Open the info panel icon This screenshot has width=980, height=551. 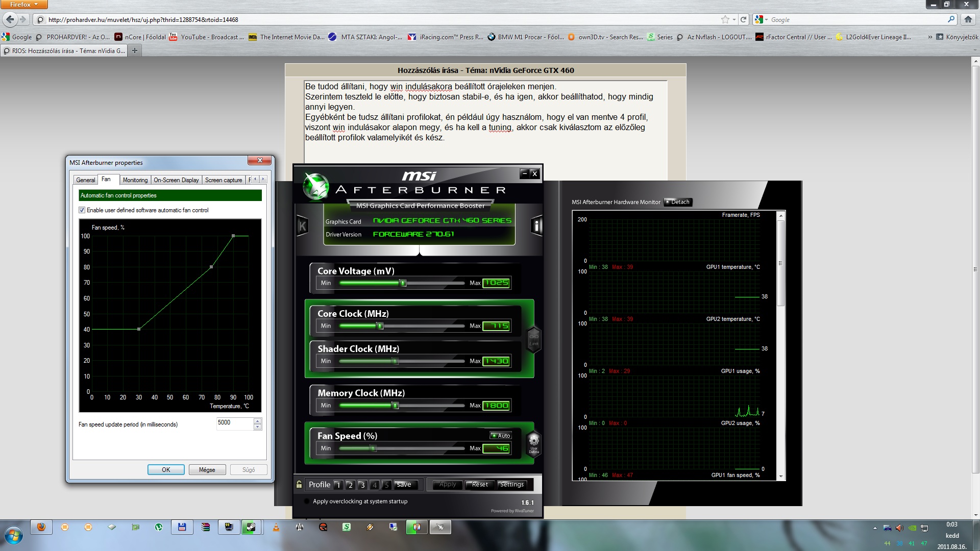[536, 226]
